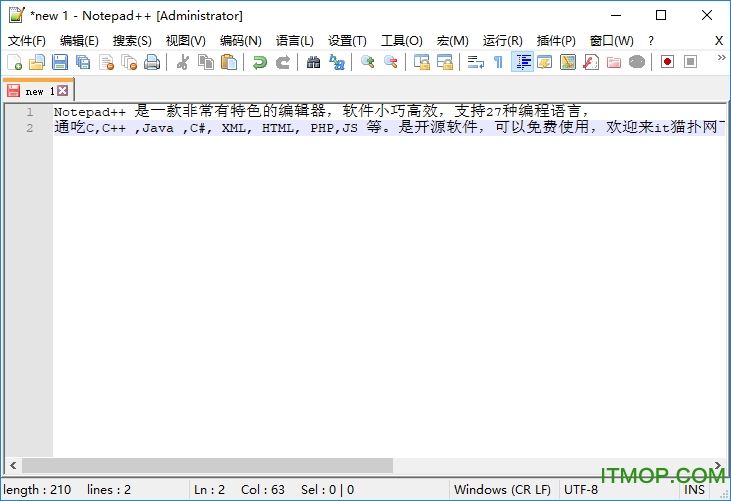This screenshot has height=501, width=731.
Task: Click line number 1 in margin
Action: pos(30,112)
